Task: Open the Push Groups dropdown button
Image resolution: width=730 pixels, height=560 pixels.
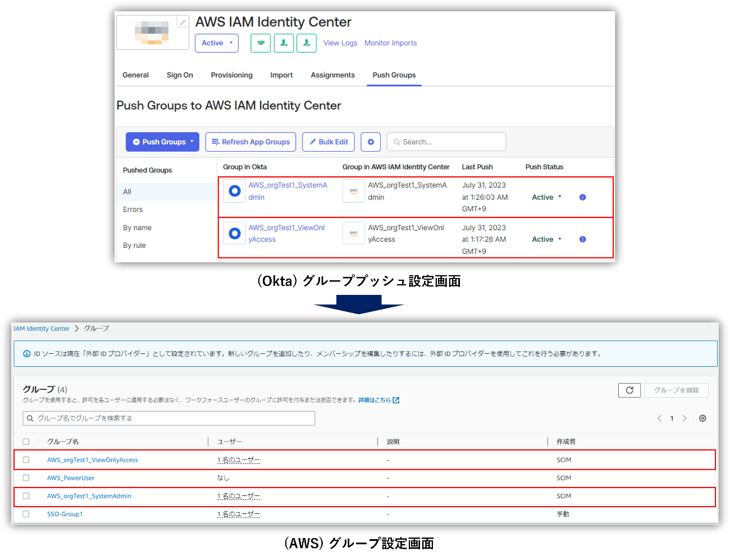Action: click(163, 142)
